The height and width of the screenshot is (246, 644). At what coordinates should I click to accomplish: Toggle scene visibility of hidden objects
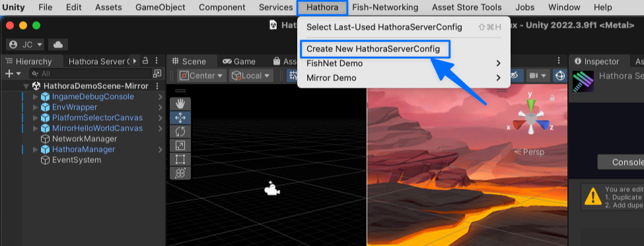(515, 75)
